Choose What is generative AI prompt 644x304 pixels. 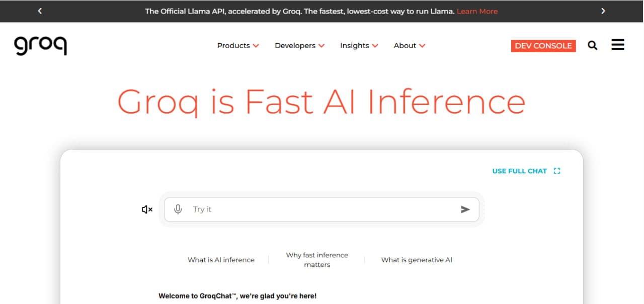[x=417, y=260]
